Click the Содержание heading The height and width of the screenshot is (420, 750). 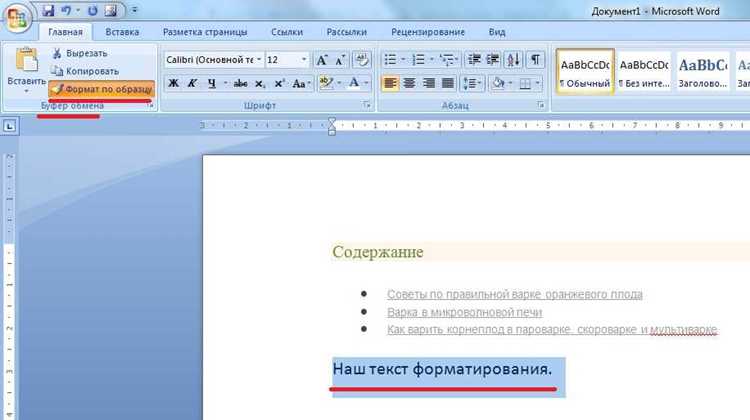pyautogui.click(x=378, y=252)
